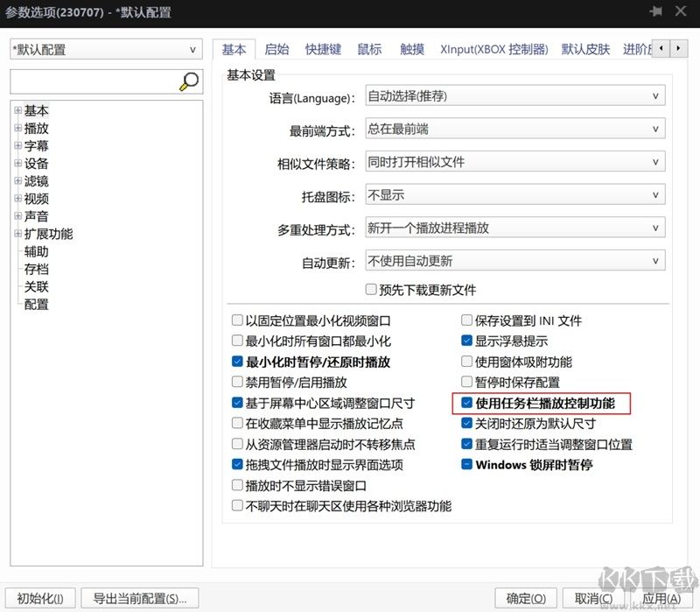
Task: Uncheck 重复运行时适当调整窗口位置
Action: pos(466,444)
